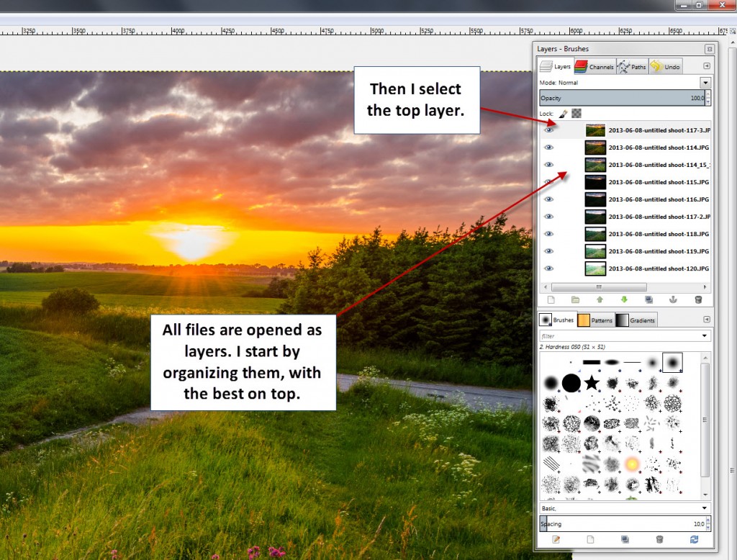Open the Gradients tab
The width and height of the screenshot is (737, 560).
pos(636,320)
